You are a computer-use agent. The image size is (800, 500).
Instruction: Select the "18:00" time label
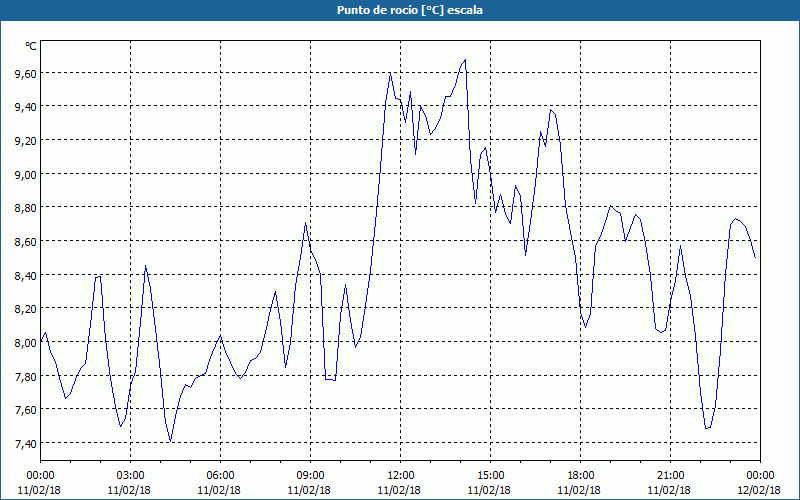pyautogui.click(x=580, y=476)
